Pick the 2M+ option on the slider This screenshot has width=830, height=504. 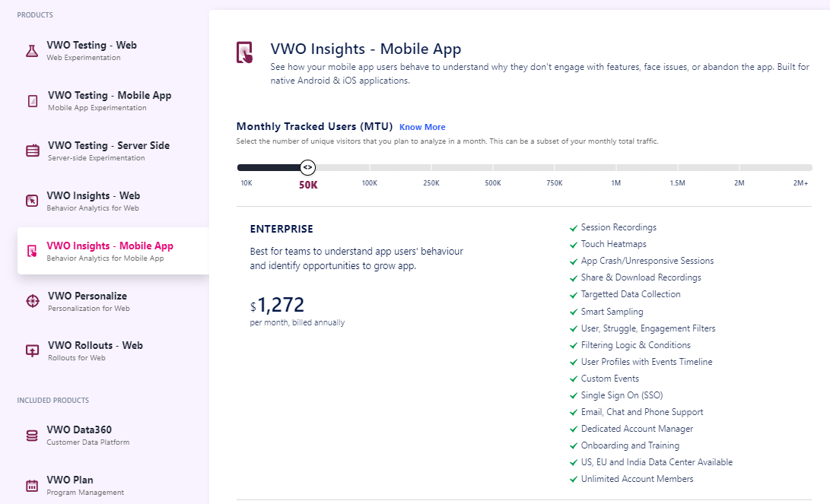coord(800,182)
